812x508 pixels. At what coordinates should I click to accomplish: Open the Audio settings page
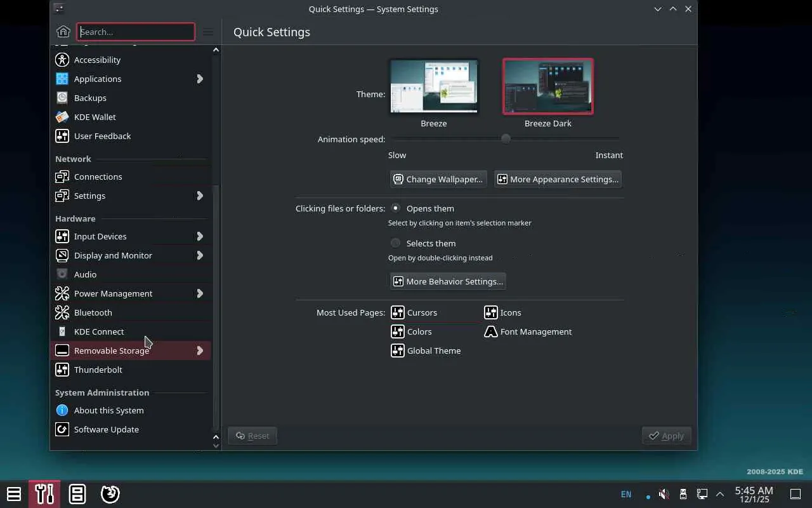tap(131, 274)
